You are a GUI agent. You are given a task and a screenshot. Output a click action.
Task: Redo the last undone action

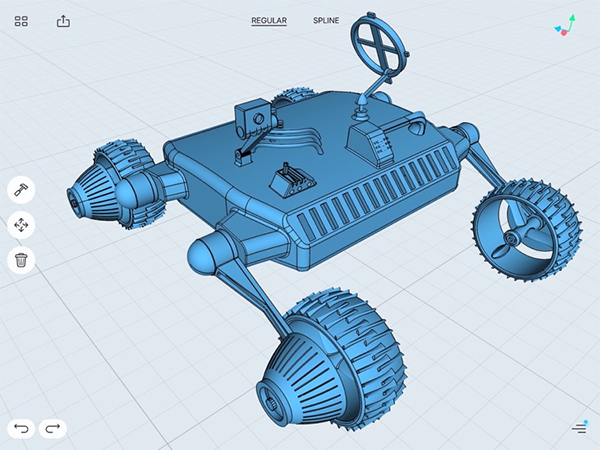click(52, 429)
